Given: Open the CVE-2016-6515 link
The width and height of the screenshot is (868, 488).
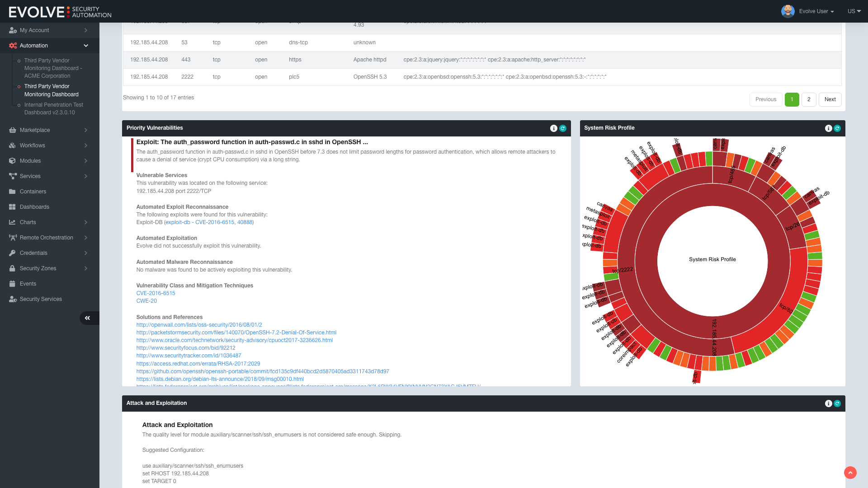Looking at the screenshot, I should coord(156,293).
